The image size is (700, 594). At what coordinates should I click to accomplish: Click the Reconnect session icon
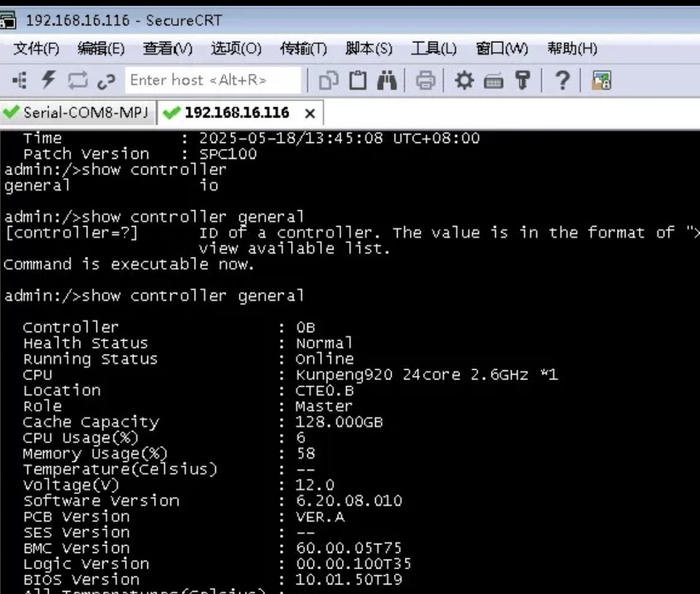[x=77, y=80]
